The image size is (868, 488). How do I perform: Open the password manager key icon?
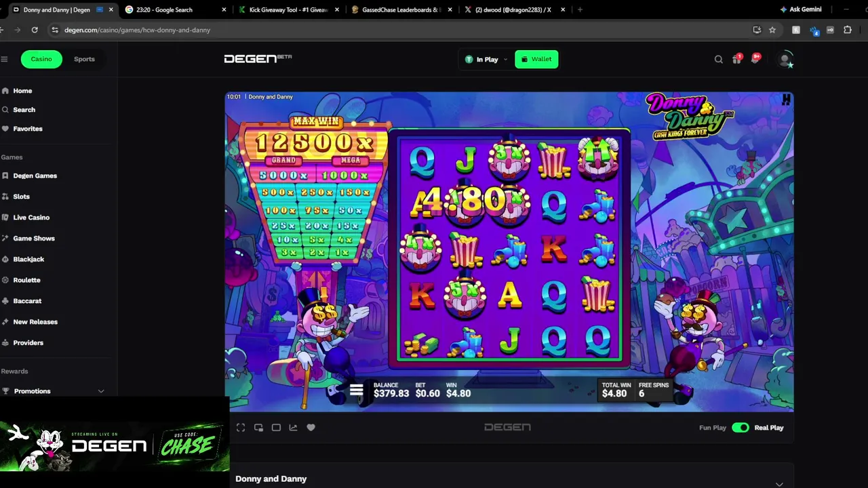pyautogui.click(x=830, y=30)
